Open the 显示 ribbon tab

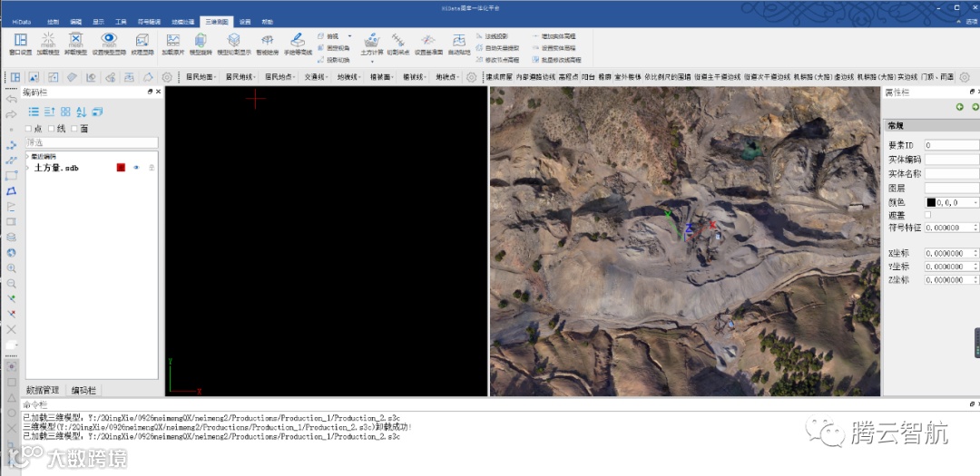click(x=98, y=22)
